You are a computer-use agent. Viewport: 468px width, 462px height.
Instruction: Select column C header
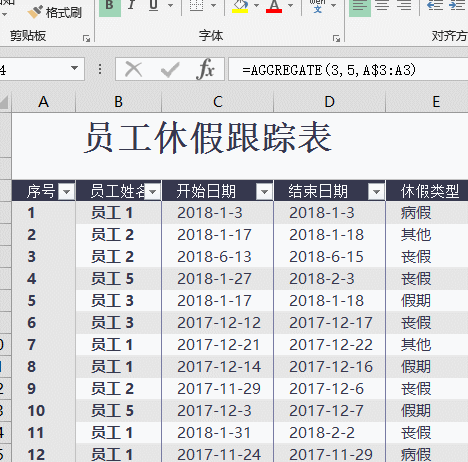click(217, 102)
